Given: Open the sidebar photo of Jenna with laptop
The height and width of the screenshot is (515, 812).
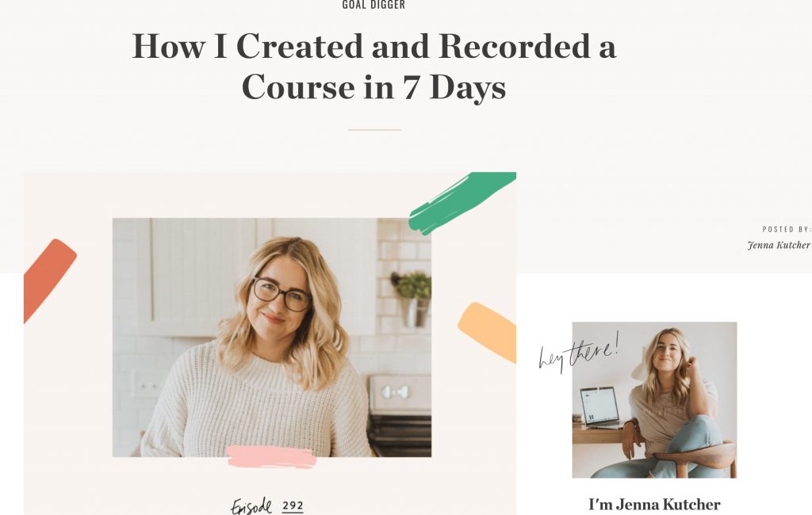Looking at the screenshot, I should click(654, 399).
